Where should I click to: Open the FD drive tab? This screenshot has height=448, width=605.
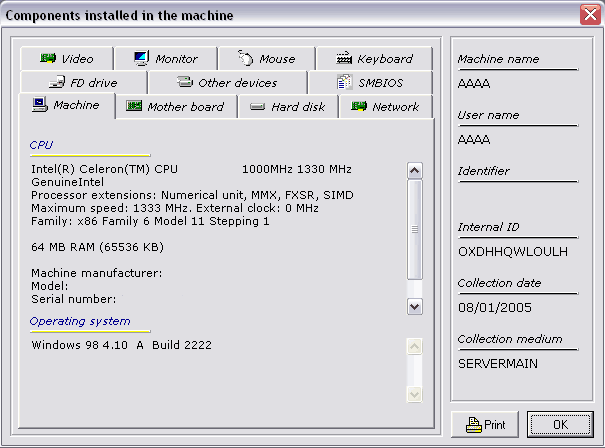84,82
